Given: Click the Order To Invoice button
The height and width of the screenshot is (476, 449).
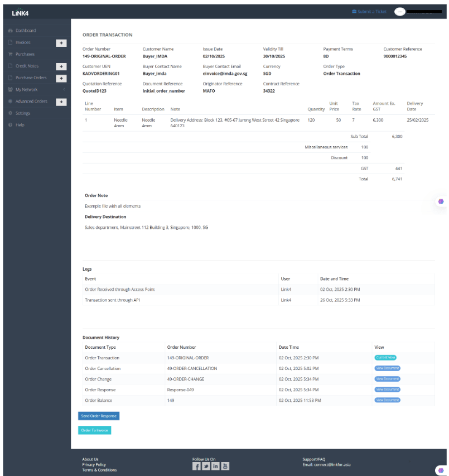Looking at the screenshot, I should pyautogui.click(x=95, y=430).
